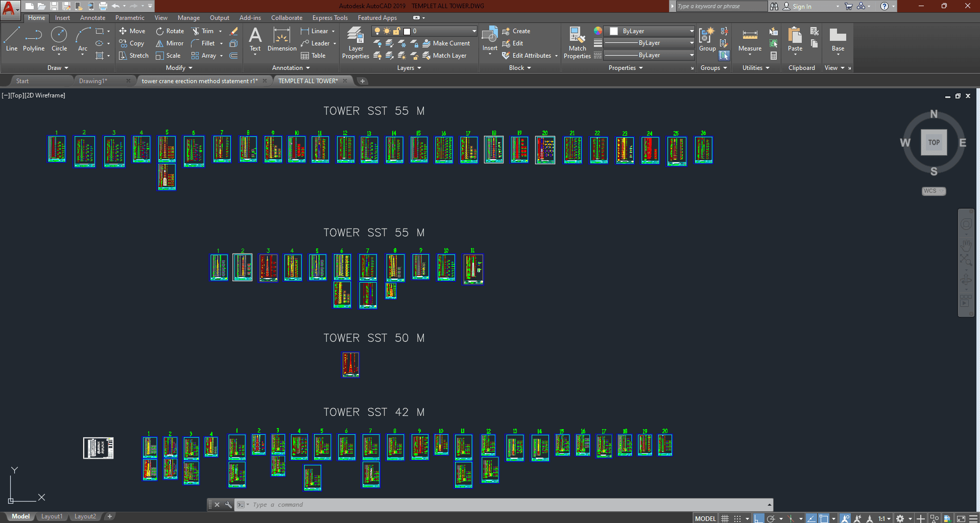The width and height of the screenshot is (980, 523).
Task: Click the Sign In button
Action: coord(801,7)
